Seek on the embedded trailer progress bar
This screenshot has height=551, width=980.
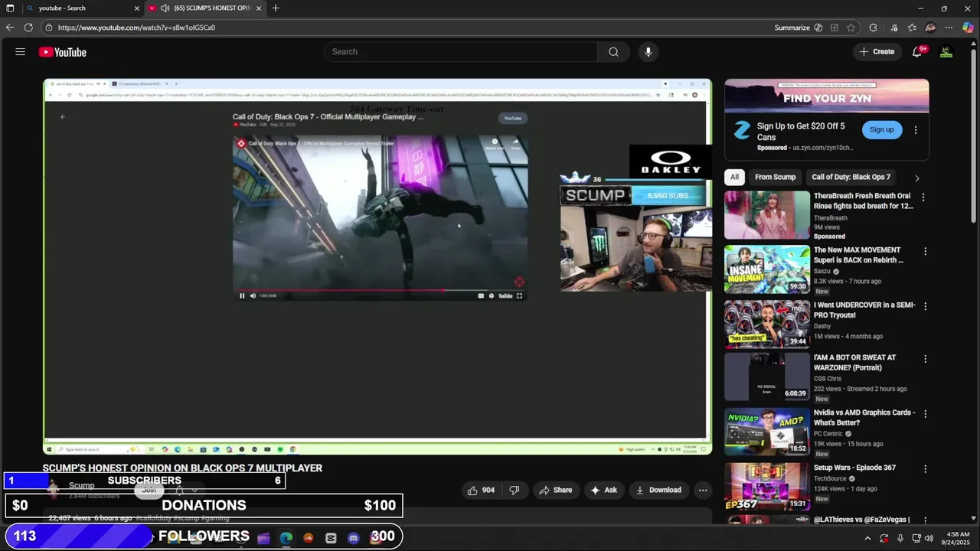tap(380, 290)
